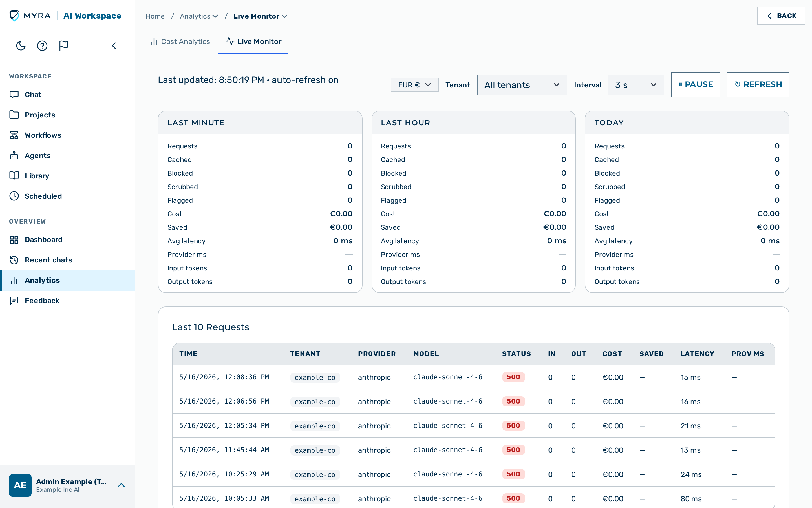Open Chat in the sidebar

tap(67, 95)
